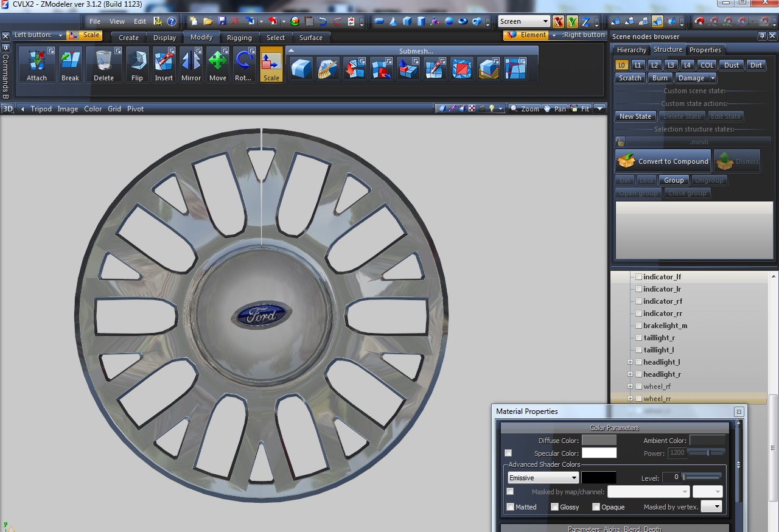The width and height of the screenshot is (779, 532).
Task: Open the Hierarchy tab
Action: click(x=631, y=50)
